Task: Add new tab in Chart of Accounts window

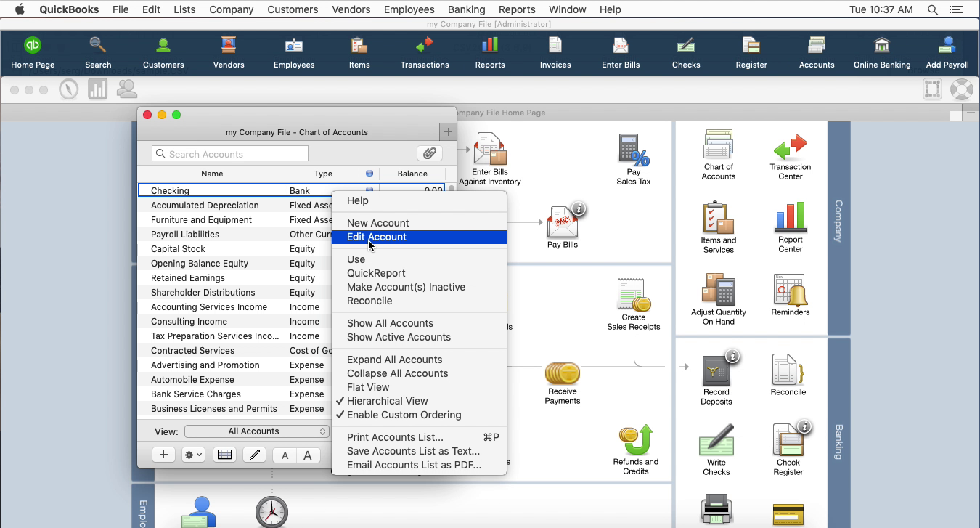Action: (448, 132)
